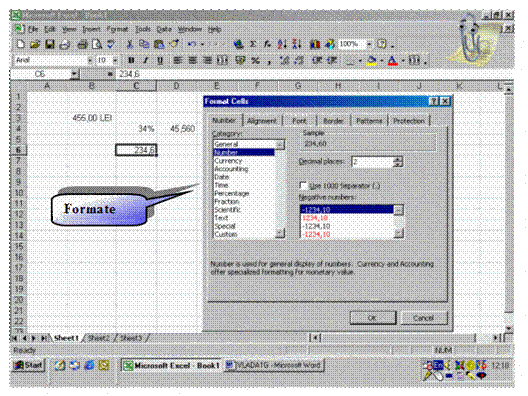Enable Use 1000 Separator checkbox
The image size is (528, 396).
pos(303,186)
